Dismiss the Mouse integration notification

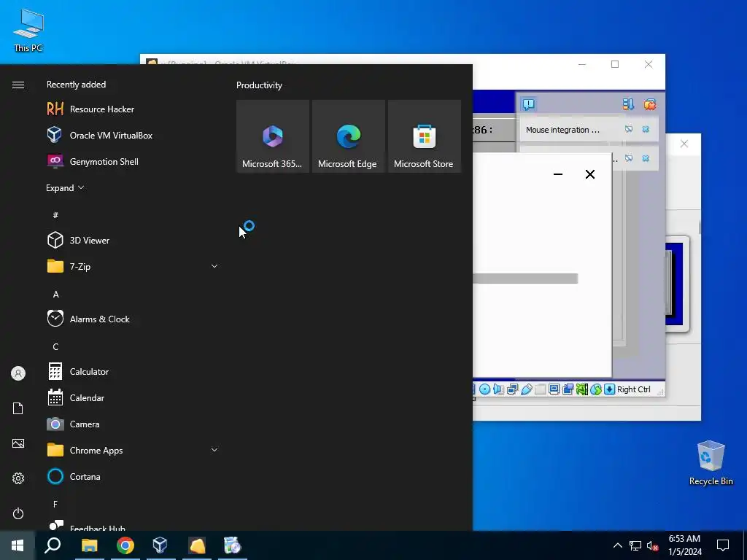click(646, 129)
